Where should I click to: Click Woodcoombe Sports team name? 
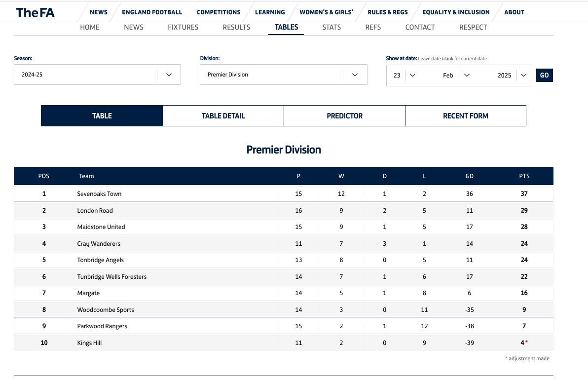click(106, 310)
